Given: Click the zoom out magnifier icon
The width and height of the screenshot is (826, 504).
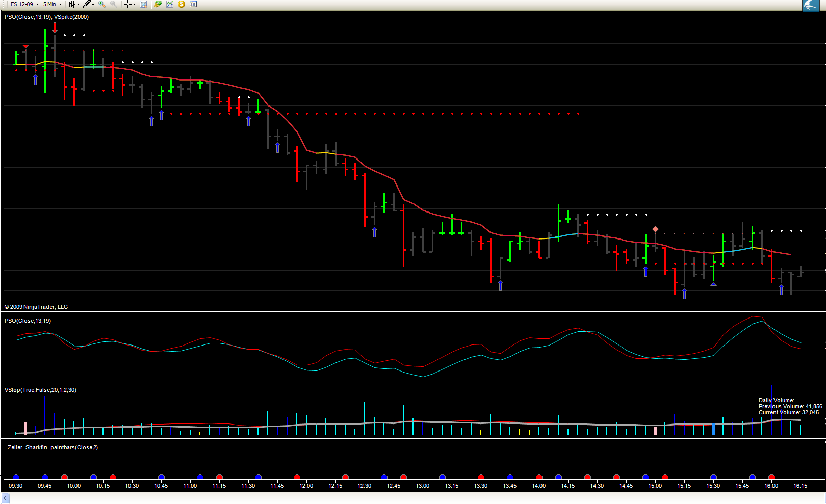Looking at the screenshot, I should [x=113, y=4].
